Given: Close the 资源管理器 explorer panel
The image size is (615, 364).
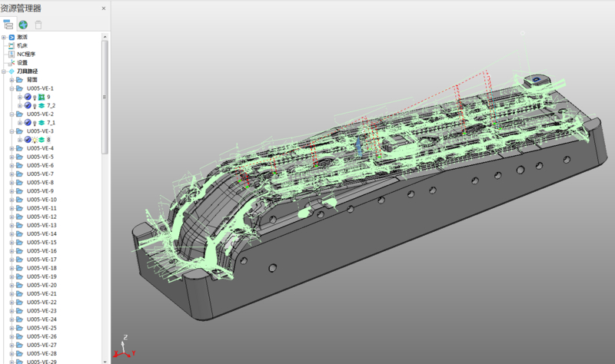Looking at the screenshot, I should [104, 8].
